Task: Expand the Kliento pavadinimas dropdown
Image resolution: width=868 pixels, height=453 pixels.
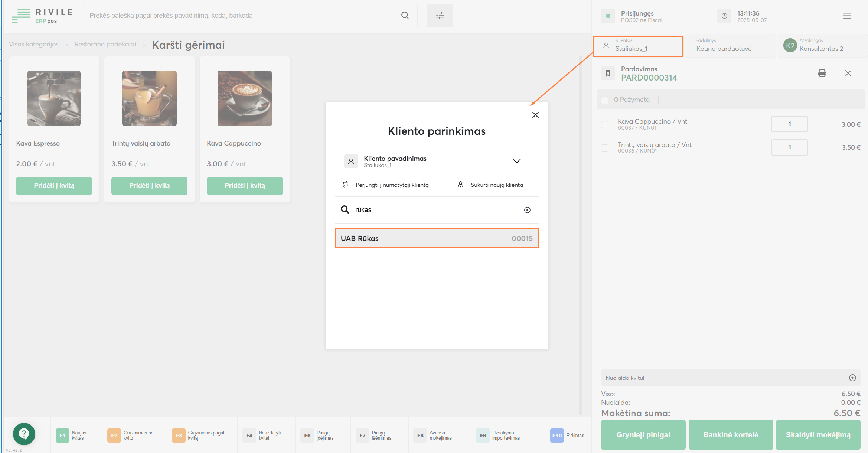Action: click(516, 161)
